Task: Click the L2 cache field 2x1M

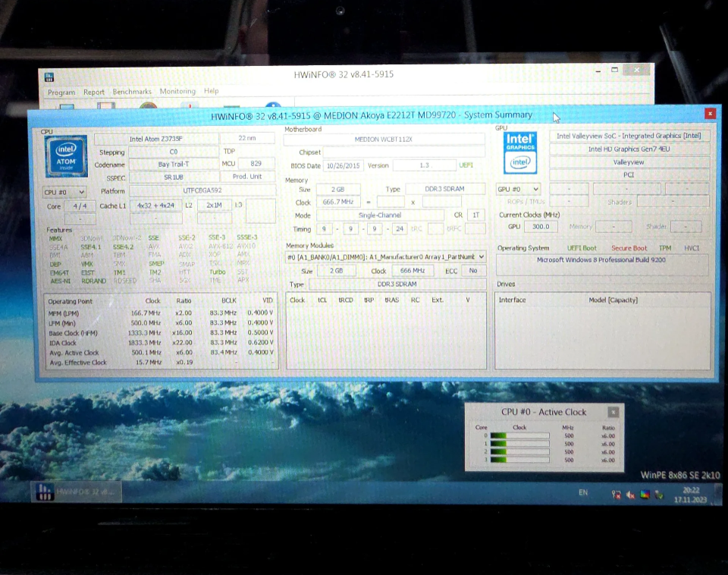Action: [x=214, y=205]
